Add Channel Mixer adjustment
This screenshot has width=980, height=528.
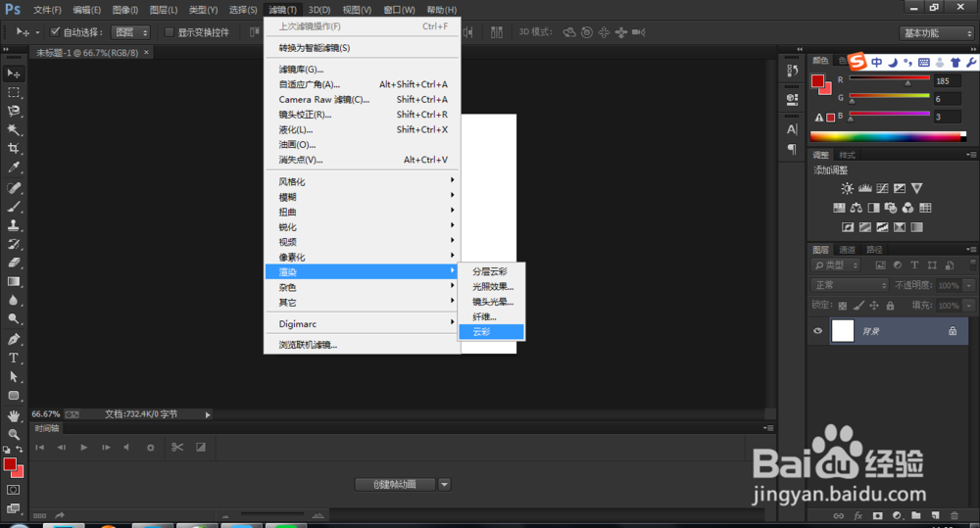point(908,208)
